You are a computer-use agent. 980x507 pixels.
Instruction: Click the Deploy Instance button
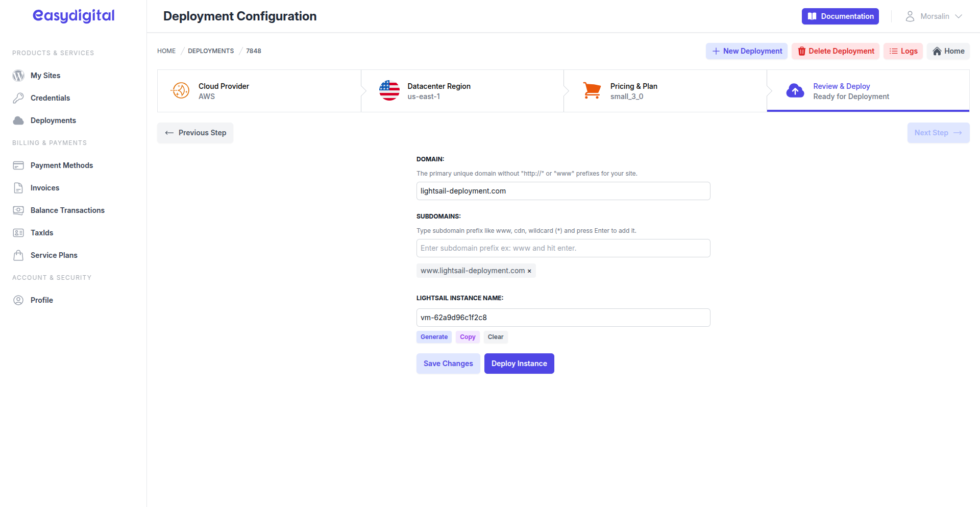click(519, 363)
